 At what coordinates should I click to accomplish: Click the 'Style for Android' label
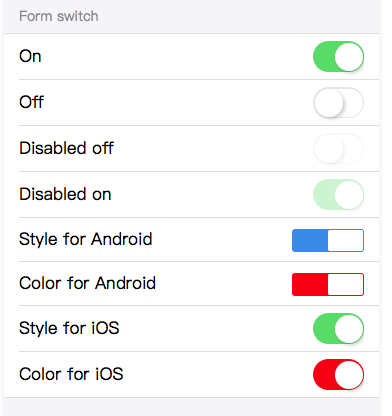tap(86, 239)
